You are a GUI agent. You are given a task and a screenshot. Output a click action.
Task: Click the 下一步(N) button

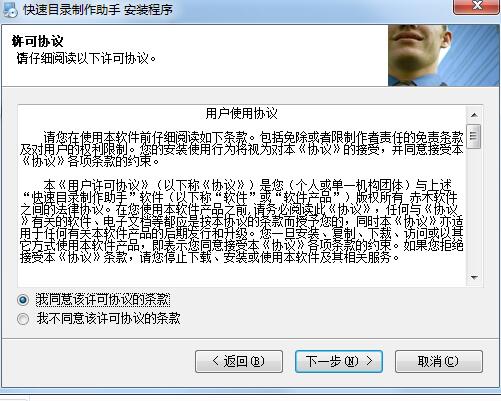pyautogui.click(x=339, y=361)
